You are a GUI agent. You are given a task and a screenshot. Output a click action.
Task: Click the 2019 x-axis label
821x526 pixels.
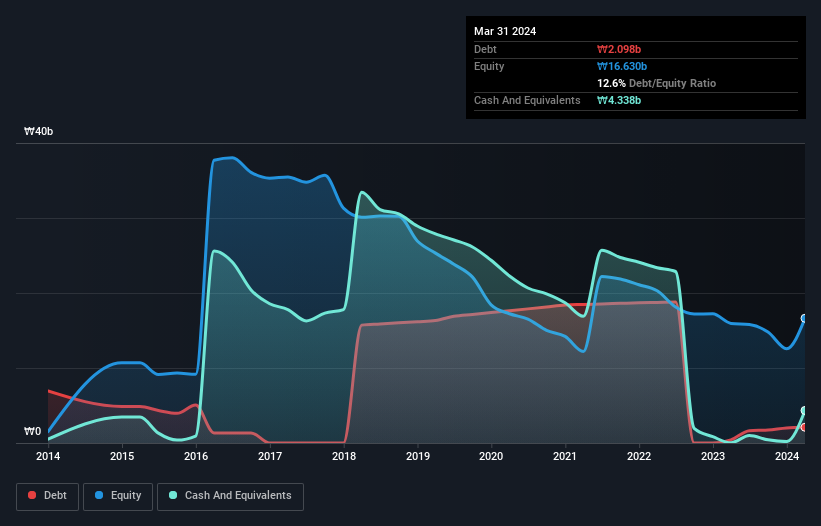418,456
